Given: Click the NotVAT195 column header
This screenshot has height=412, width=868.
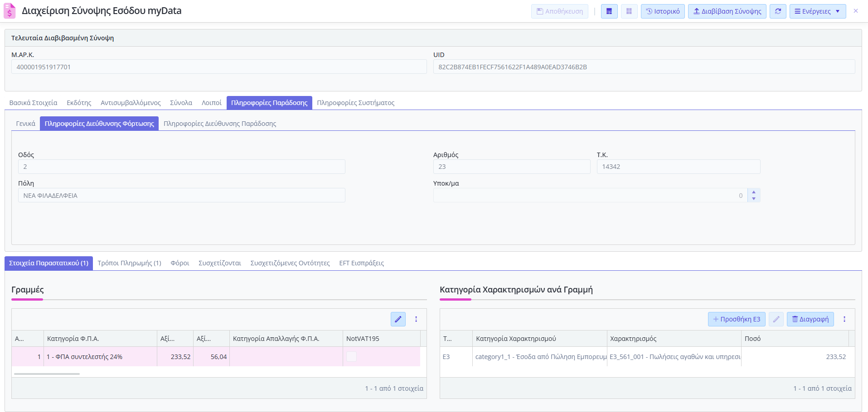Looking at the screenshot, I should (382, 339).
